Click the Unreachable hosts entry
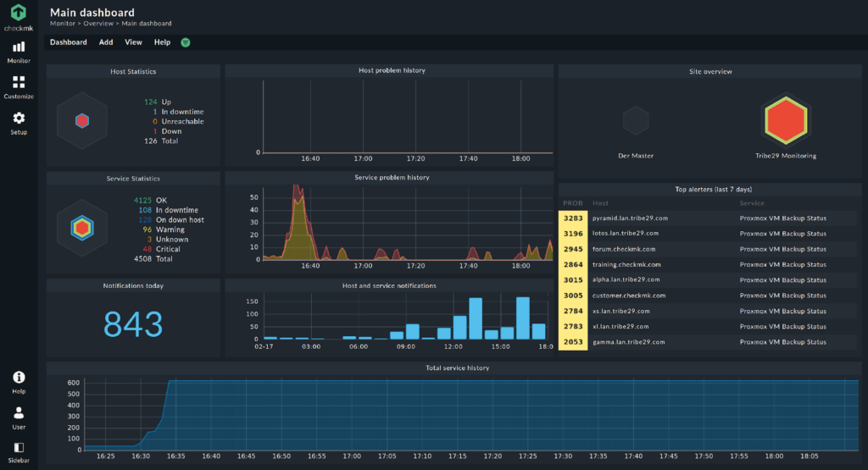 click(x=178, y=122)
